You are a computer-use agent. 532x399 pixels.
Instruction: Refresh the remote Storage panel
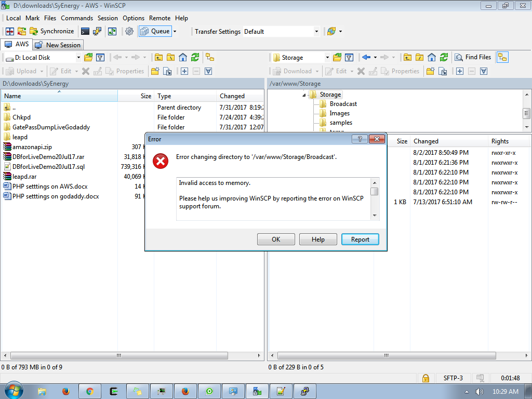444,58
